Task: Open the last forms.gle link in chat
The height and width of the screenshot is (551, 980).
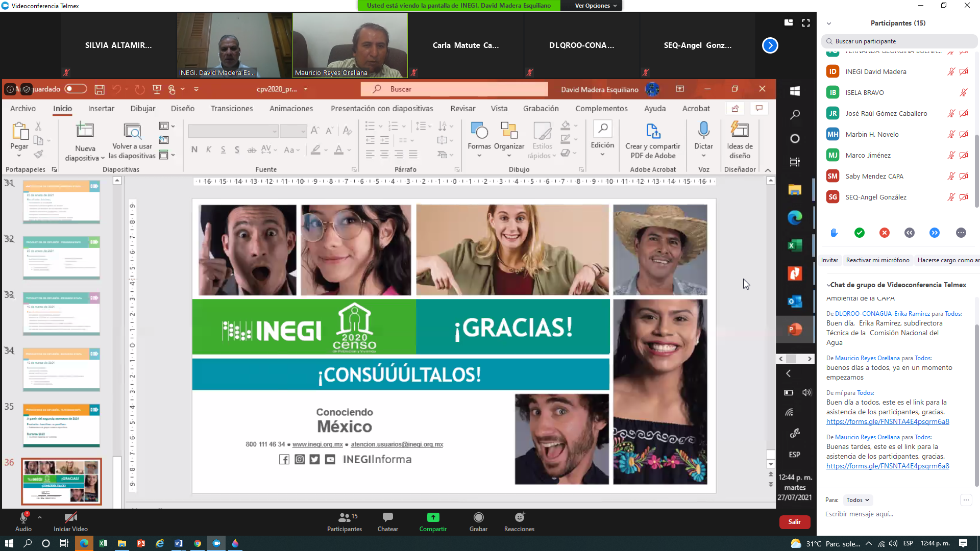Action: pyautogui.click(x=888, y=466)
